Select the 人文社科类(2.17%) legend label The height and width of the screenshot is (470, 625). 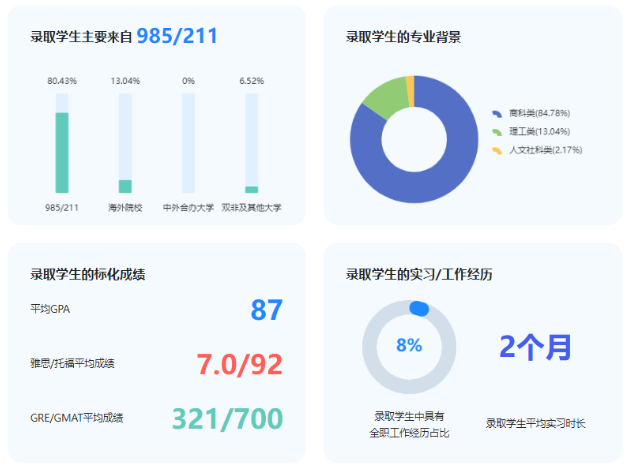coord(546,150)
